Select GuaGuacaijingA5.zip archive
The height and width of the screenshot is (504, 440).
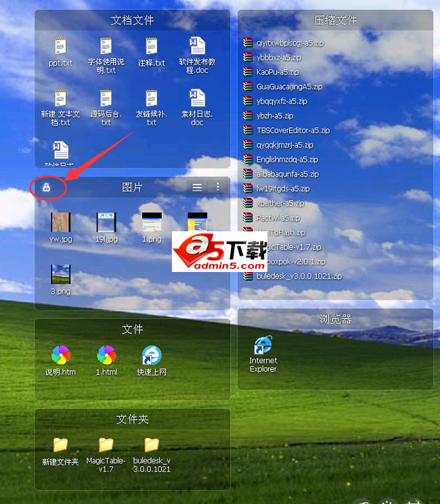pyautogui.click(x=283, y=87)
